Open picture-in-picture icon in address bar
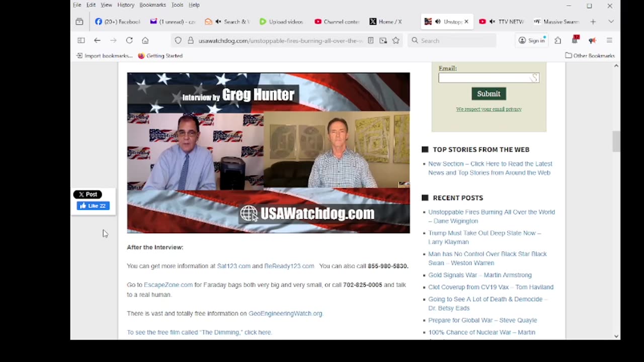 [383, 40]
